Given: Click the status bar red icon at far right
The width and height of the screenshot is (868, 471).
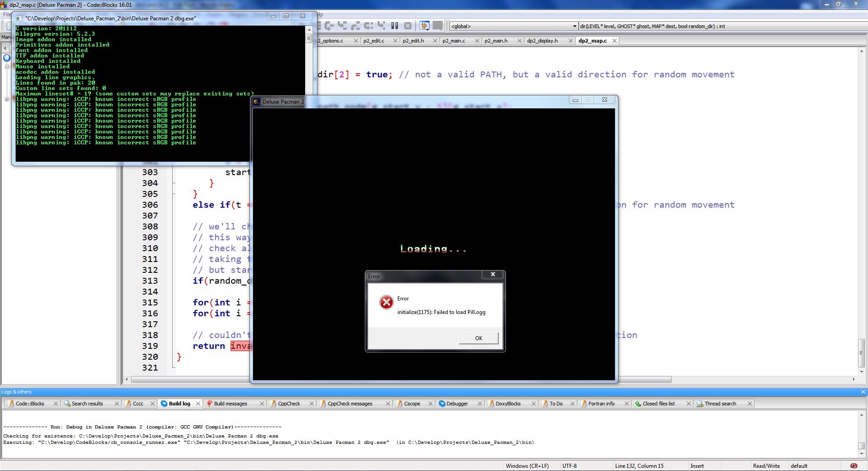Looking at the screenshot, I should pos(854,466).
